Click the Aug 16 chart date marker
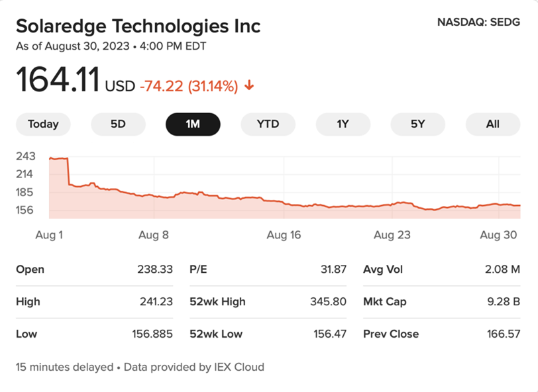The height and width of the screenshot is (392, 538). [284, 235]
